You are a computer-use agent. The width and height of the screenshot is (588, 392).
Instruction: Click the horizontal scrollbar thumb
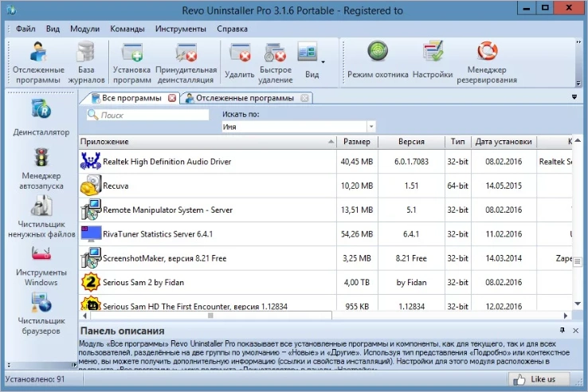click(x=211, y=316)
